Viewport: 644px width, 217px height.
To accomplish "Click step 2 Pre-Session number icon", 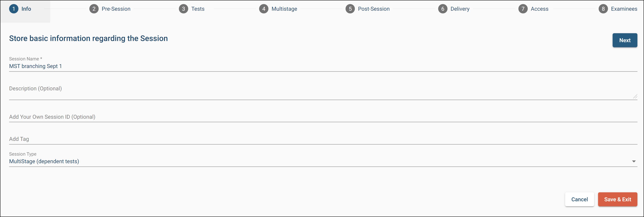I will [94, 9].
